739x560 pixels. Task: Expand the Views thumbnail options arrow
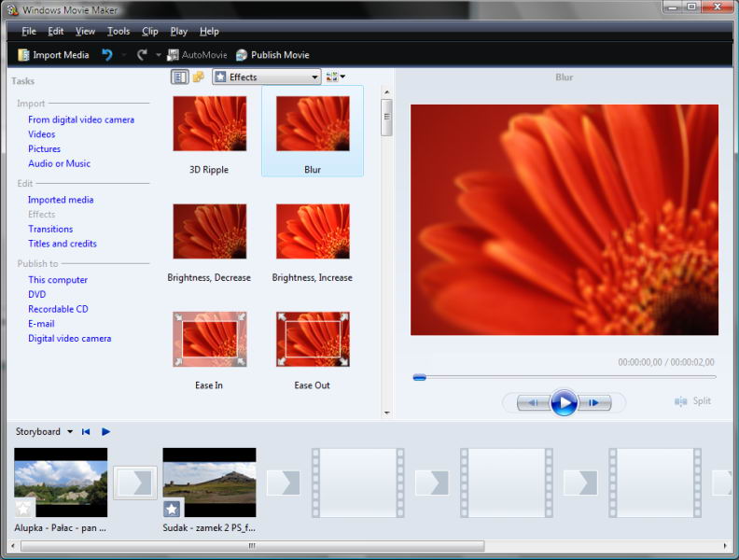point(342,77)
